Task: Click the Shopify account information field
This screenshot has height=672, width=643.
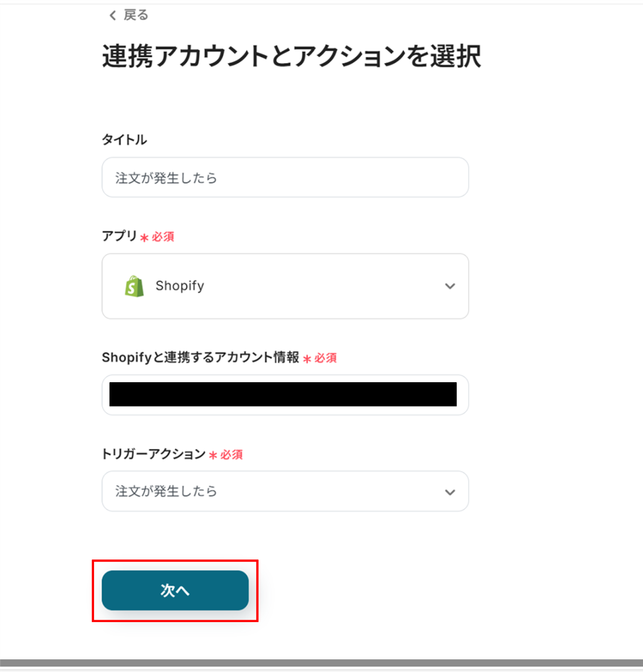Action: (285, 394)
